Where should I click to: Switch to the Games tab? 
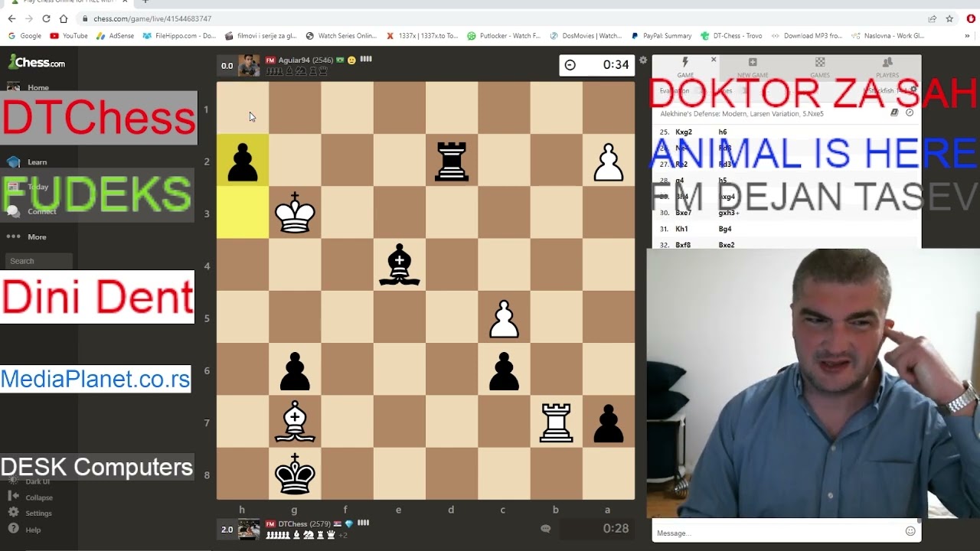[820, 67]
